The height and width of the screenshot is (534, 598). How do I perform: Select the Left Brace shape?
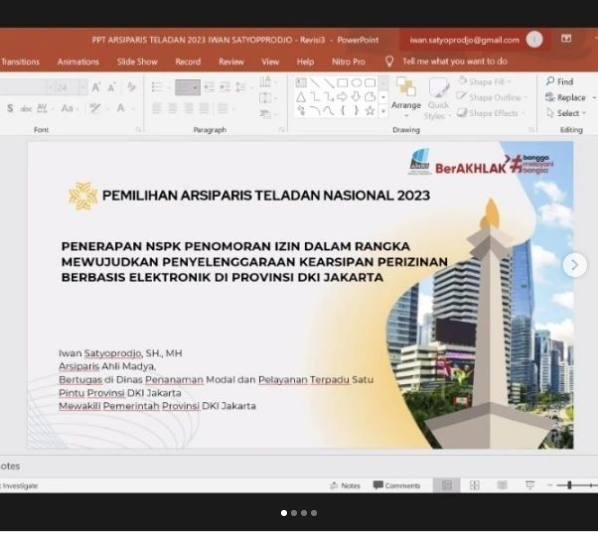(x=343, y=111)
